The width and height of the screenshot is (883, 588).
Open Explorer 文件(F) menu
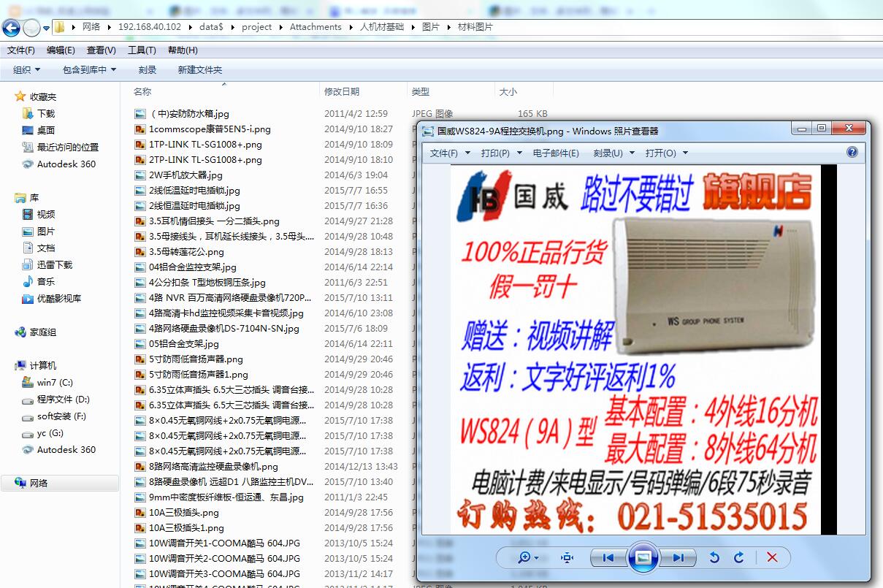[21, 50]
